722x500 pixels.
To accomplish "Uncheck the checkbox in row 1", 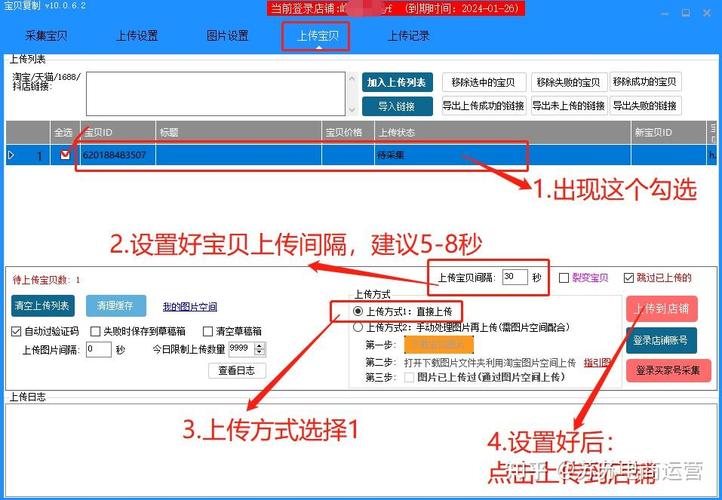I will click(65, 155).
